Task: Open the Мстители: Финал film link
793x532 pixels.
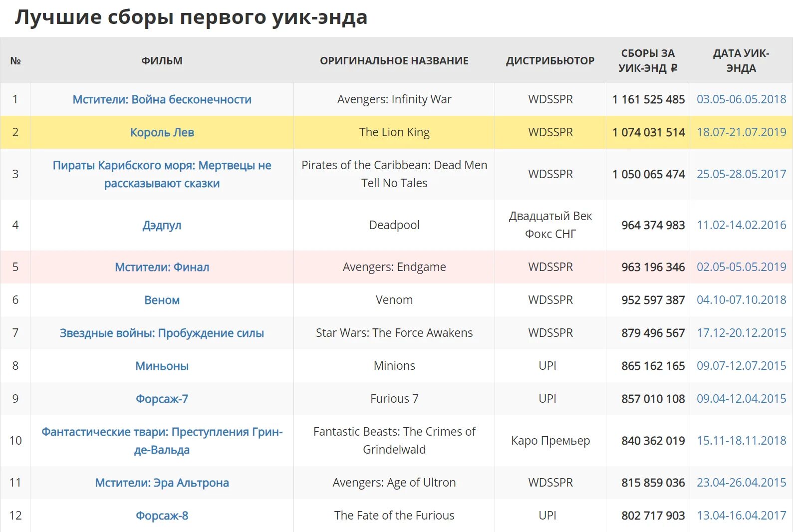Action: click(162, 267)
